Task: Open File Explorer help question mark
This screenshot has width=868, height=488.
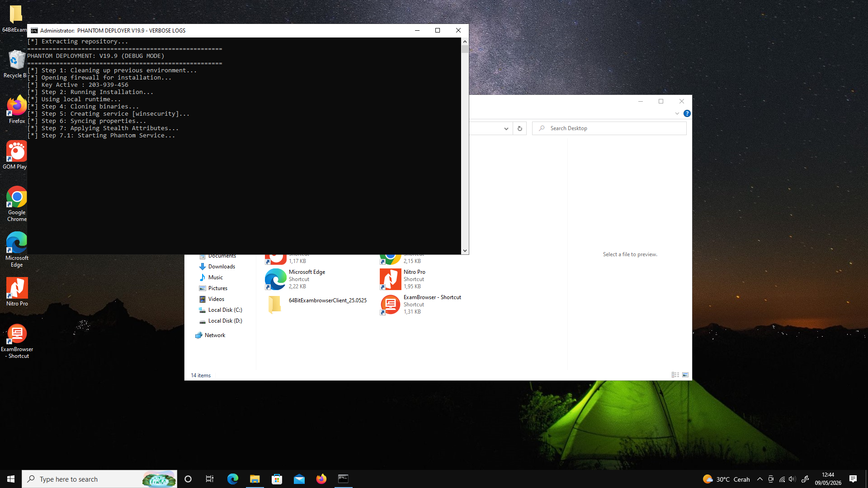Action: pos(687,113)
